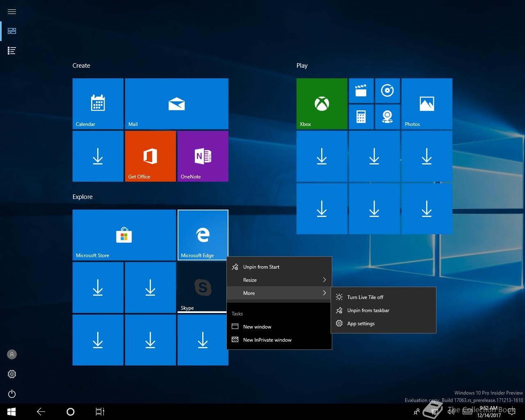This screenshot has height=420, width=525.
Task: Launch the green Xbox tile
Action: tap(322, 104)
